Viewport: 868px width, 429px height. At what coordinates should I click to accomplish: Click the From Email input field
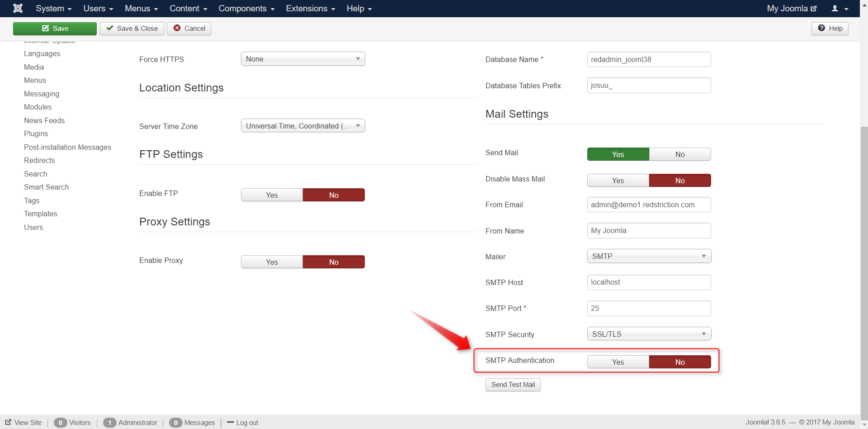tap(649, 205)
